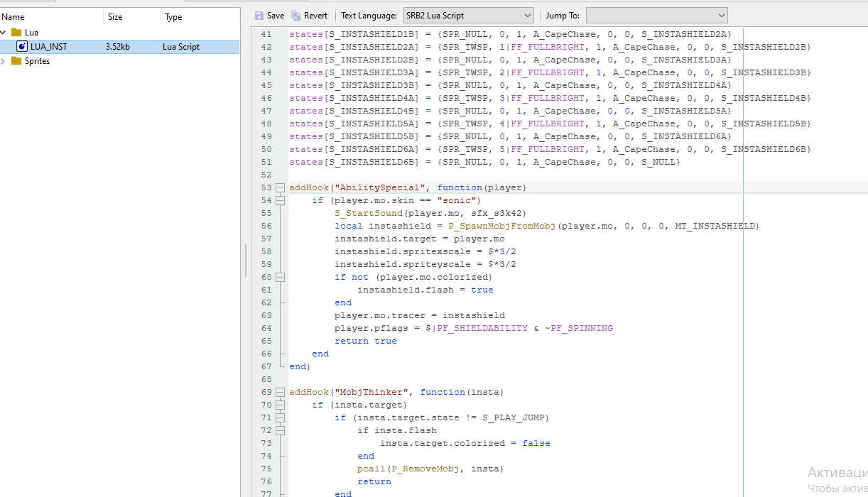The height and width of the screenshot is (497, 868).
Task: Click the Save button label
Action: tap(276, 16)
